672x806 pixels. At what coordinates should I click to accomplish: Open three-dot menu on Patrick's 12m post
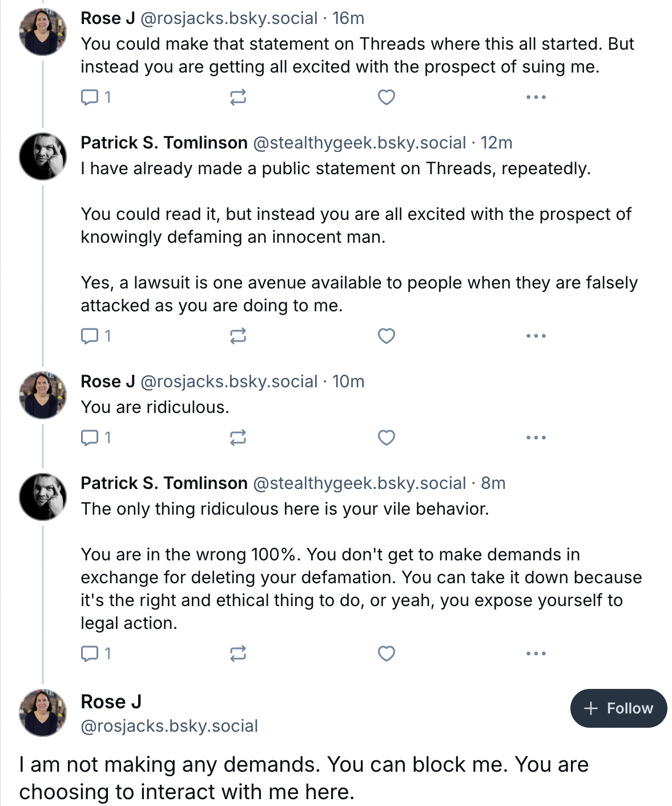pos(536,336)
